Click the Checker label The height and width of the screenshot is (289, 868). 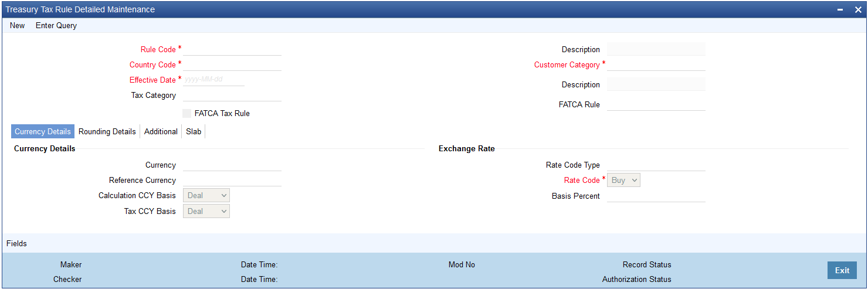click(67, 279)
